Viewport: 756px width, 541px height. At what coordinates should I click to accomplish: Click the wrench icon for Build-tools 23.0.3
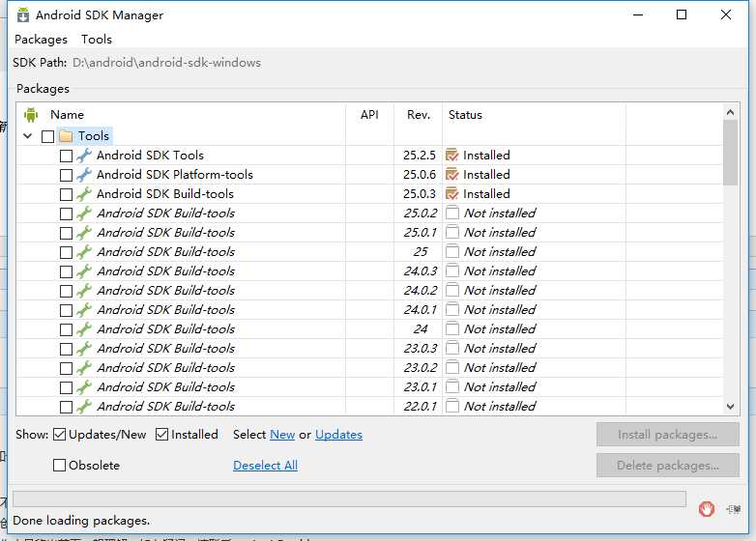pyautogui.click(x=84, y=348)
